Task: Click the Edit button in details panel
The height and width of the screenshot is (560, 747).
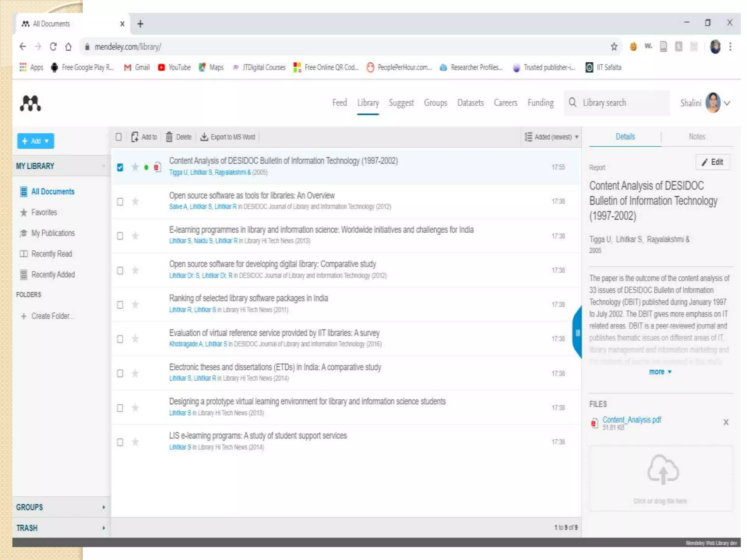Action: point(712,162)
